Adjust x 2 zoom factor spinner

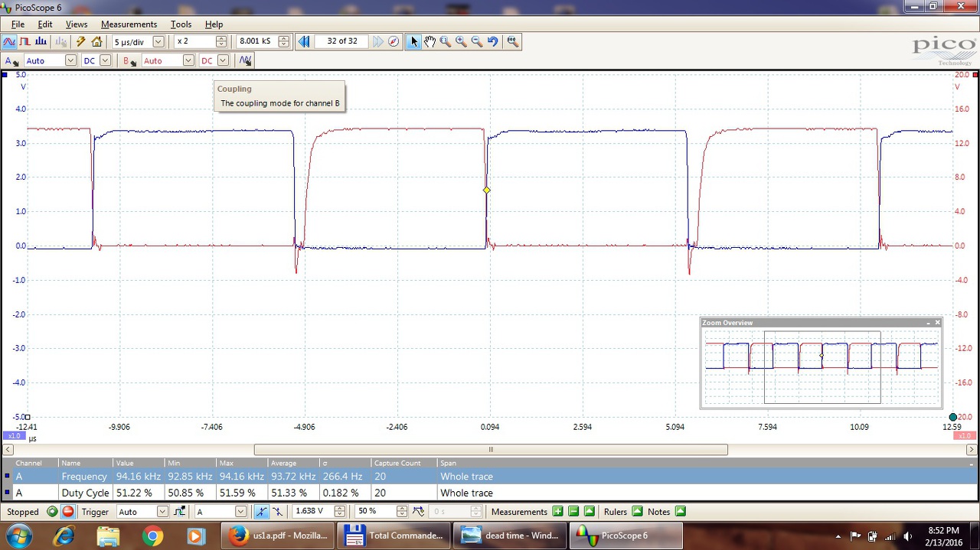click(221, 41)
